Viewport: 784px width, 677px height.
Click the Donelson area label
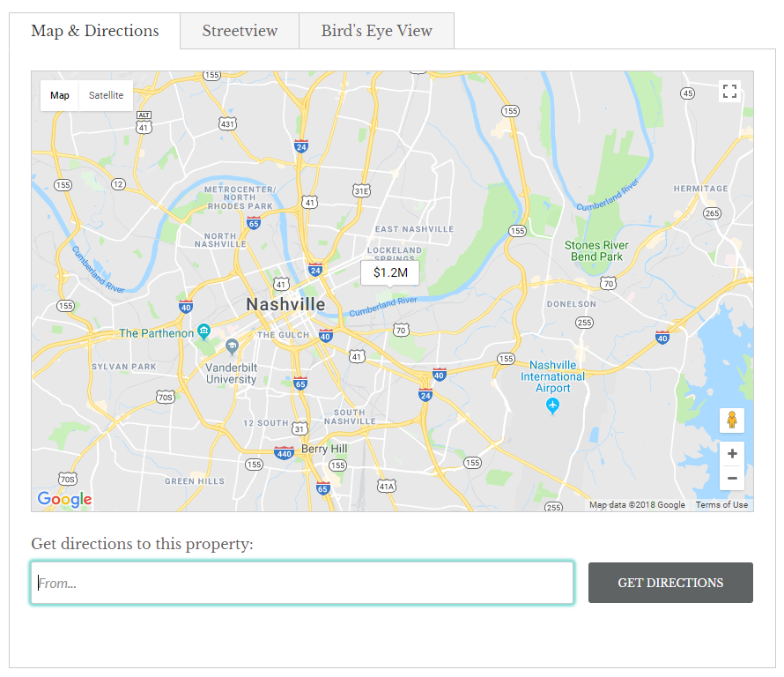pos(572,304)
